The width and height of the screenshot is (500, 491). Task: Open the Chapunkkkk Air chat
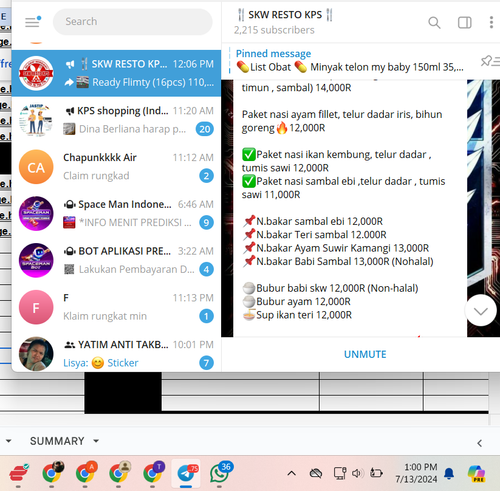coord(116,167)
